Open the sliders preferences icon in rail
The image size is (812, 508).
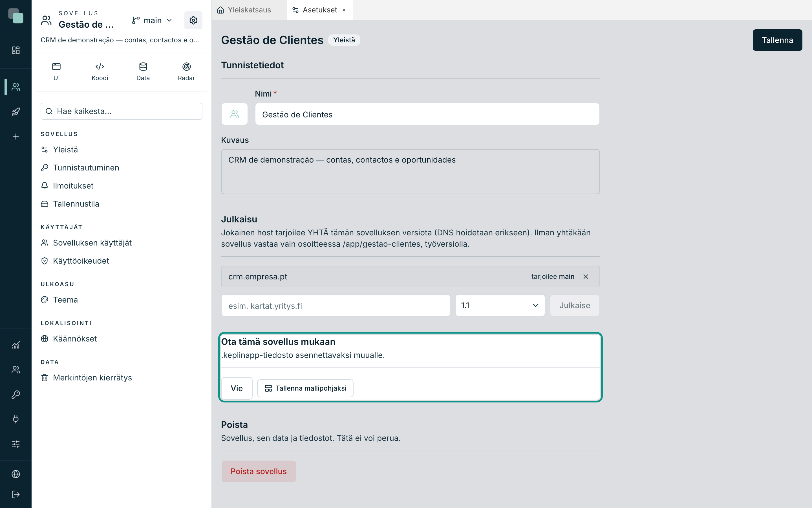[16, 444]
